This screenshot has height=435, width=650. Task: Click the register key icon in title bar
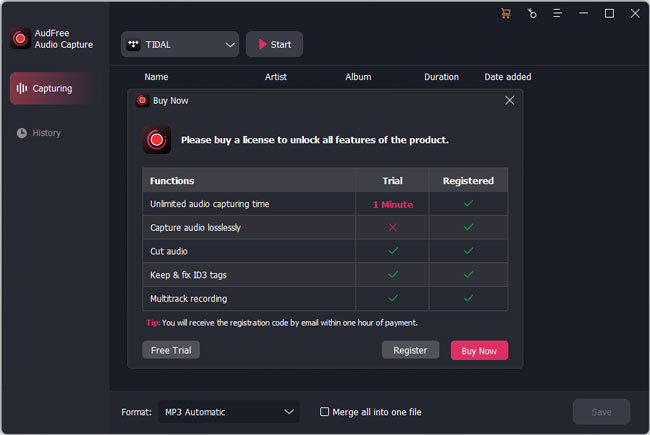click(532, 14)
